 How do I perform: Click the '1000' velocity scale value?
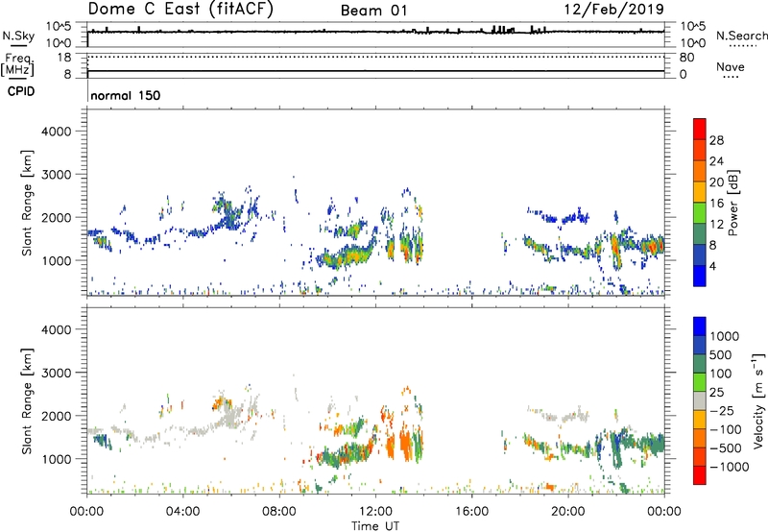[725, 336]
